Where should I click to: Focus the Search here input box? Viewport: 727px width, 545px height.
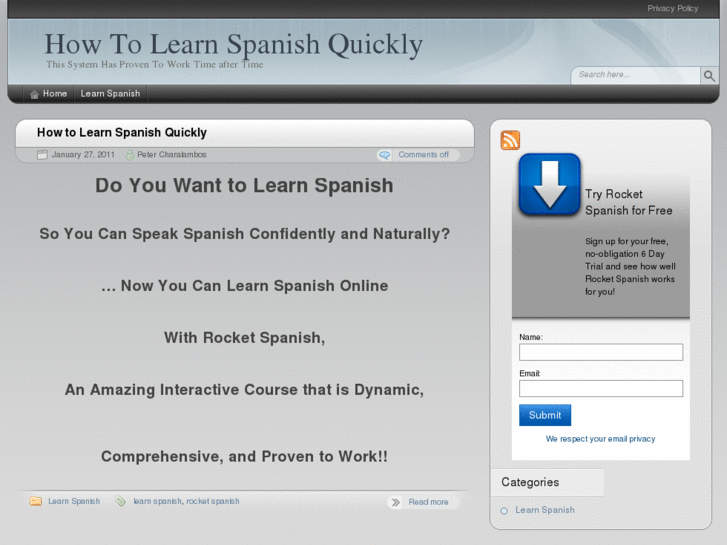pyautogui.click(x=636, y=75)
